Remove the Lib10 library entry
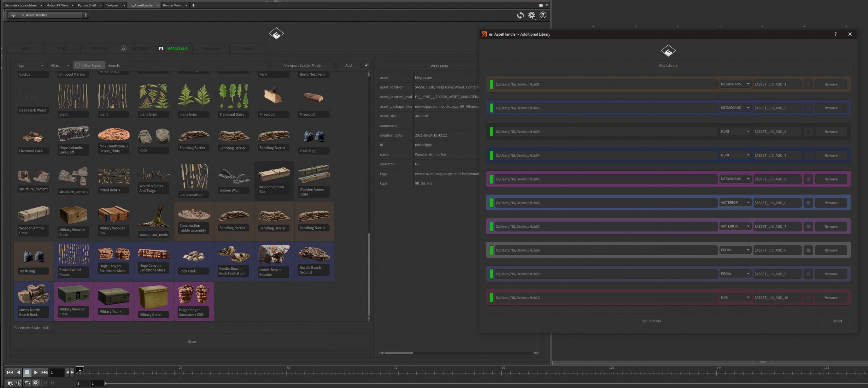Screen dimensions: 868x388 coord(831,298)
